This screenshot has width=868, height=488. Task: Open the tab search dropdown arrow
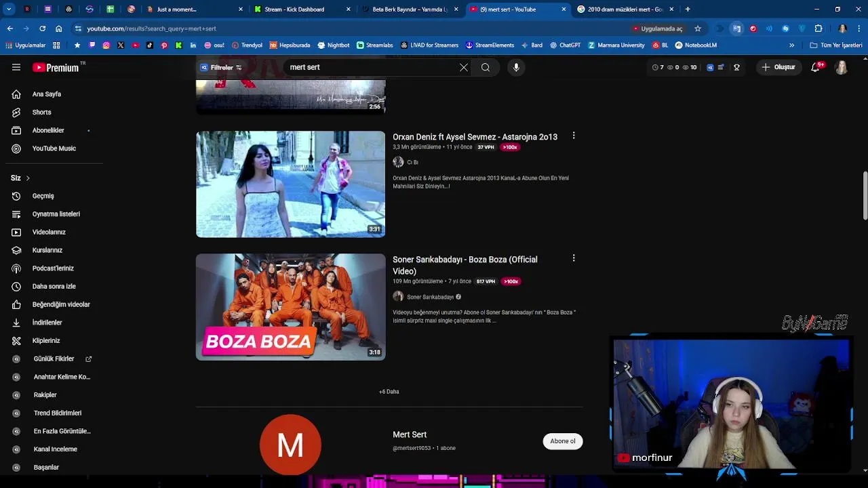[9, 9]
